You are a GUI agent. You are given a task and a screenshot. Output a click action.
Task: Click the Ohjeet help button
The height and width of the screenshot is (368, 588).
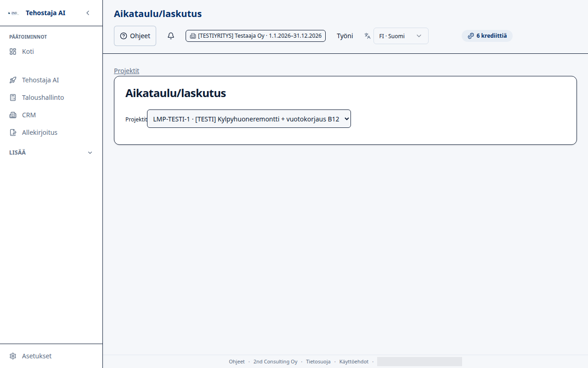tap(135, 36)
